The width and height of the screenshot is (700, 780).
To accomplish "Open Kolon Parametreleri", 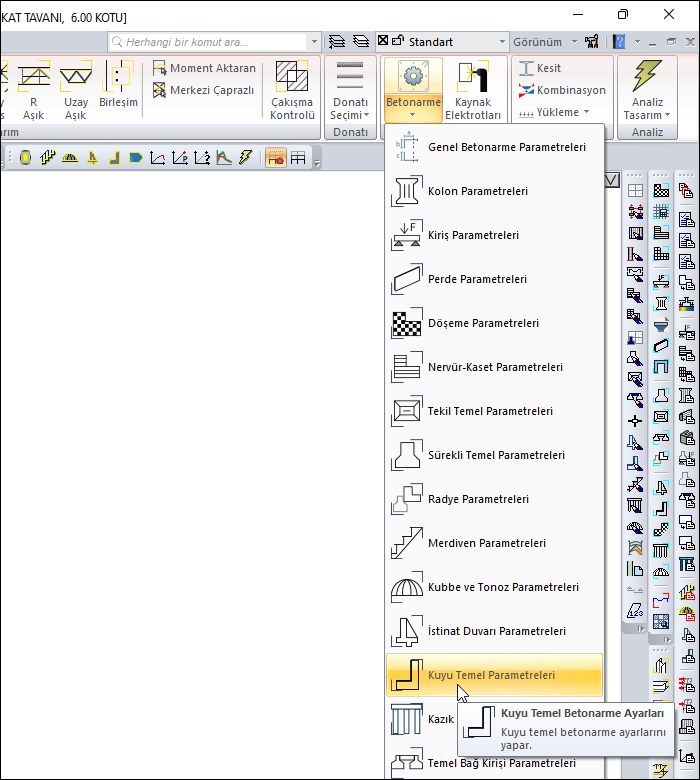I will 495,191.
